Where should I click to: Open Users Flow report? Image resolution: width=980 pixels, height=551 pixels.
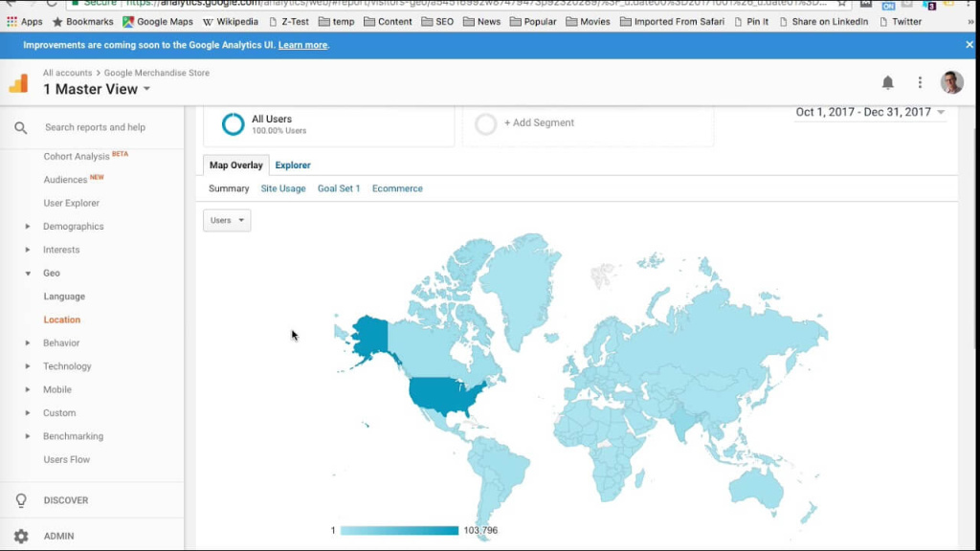(x=67, y=460)
